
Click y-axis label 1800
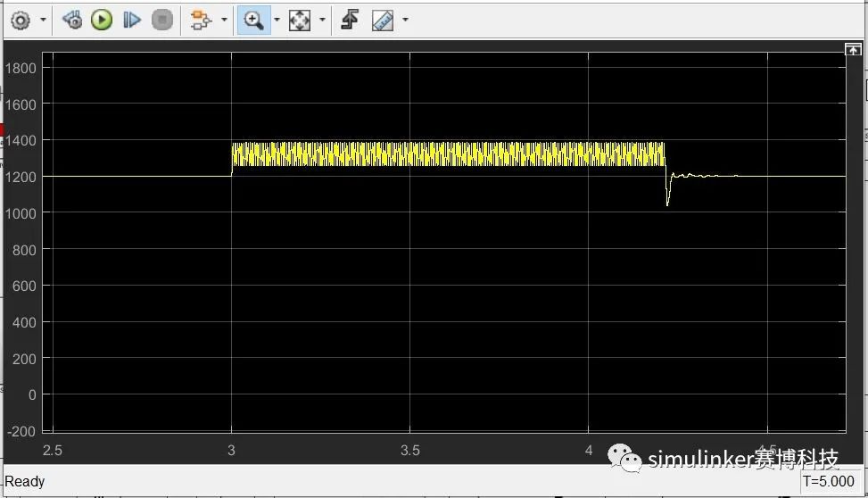[21, 68]
